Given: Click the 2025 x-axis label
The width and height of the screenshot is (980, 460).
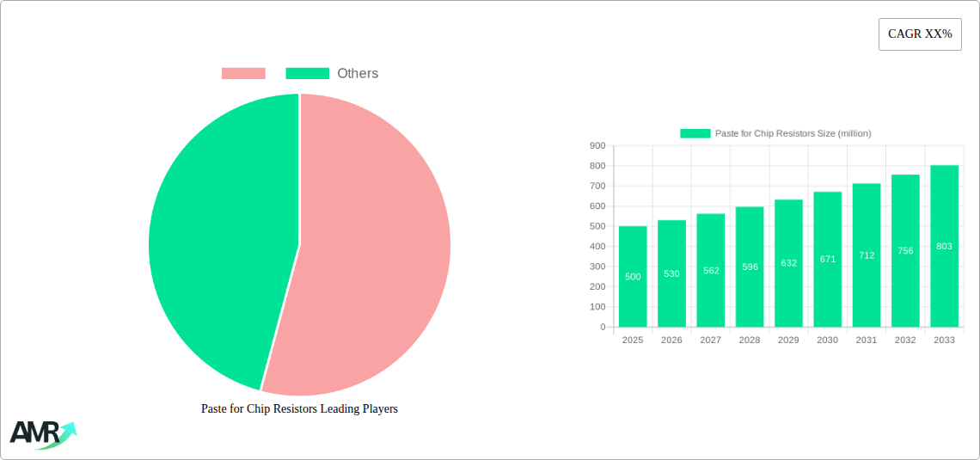Looking at the screenshot, I should pyautogui.click(x=633, y=340).
